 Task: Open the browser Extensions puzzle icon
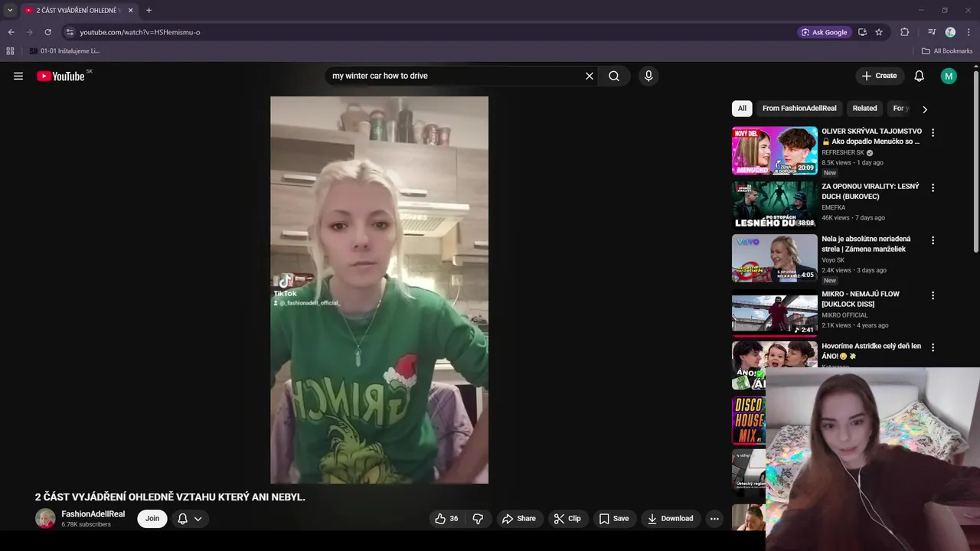coord(904,32)
